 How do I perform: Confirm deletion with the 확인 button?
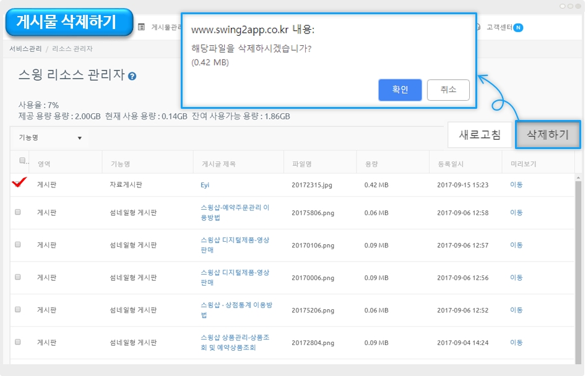point(400,90)
